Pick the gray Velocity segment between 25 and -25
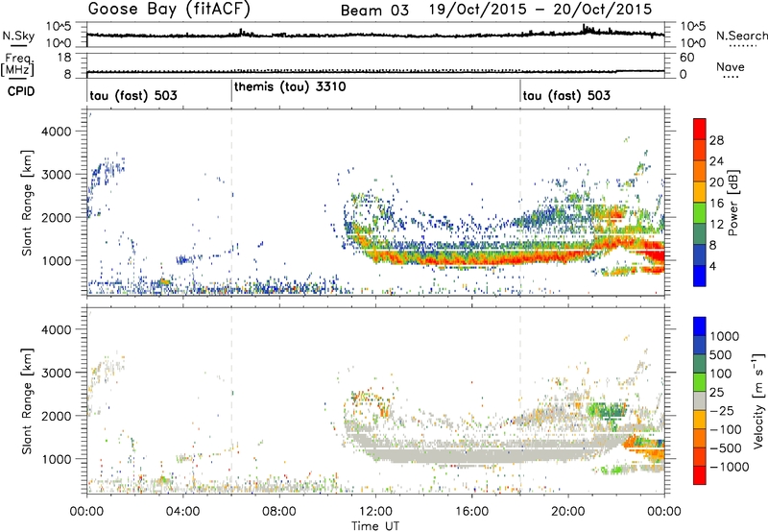The image size is (768, 532). 700,400
